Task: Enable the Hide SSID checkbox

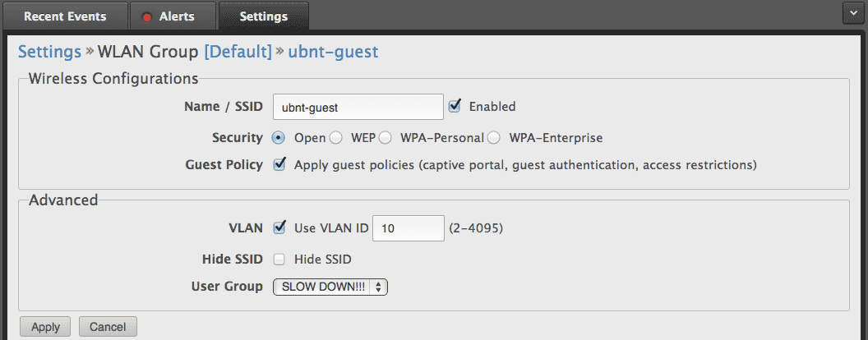Action: coord(279,260)
